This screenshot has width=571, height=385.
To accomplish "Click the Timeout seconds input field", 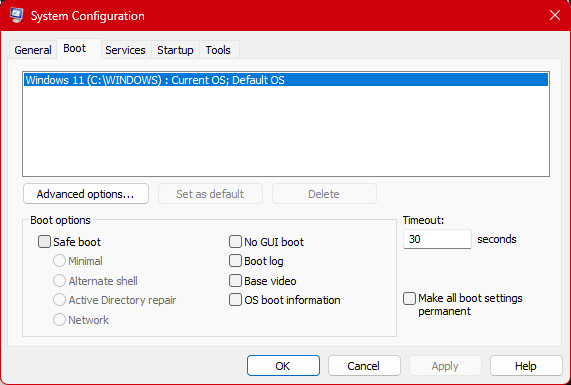I will 437,239.
